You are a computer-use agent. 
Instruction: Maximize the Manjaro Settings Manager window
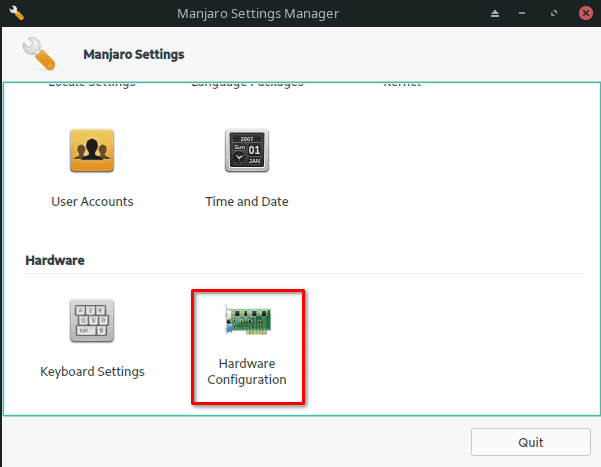553,13
